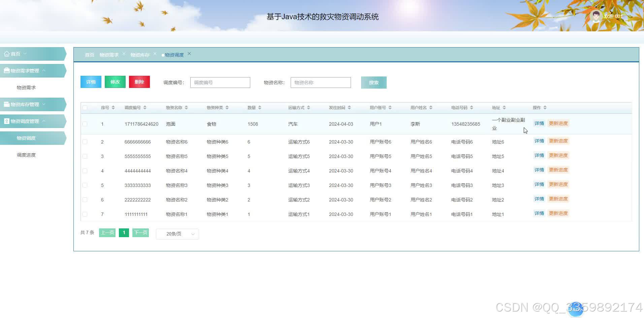The width and height of the screenshot is (644, 318).
Task: Check the row for 物资名称3
Action: [x=85, y=185]
